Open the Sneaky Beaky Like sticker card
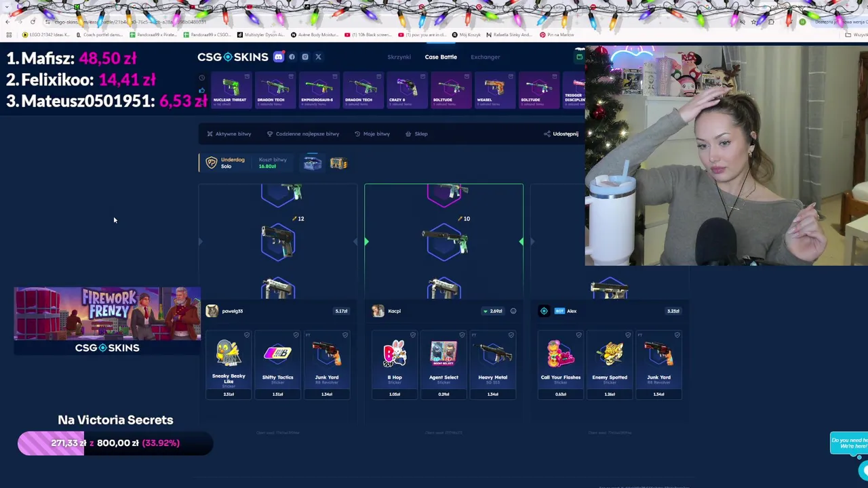868x488 pixels. click(x=229, y=365)
